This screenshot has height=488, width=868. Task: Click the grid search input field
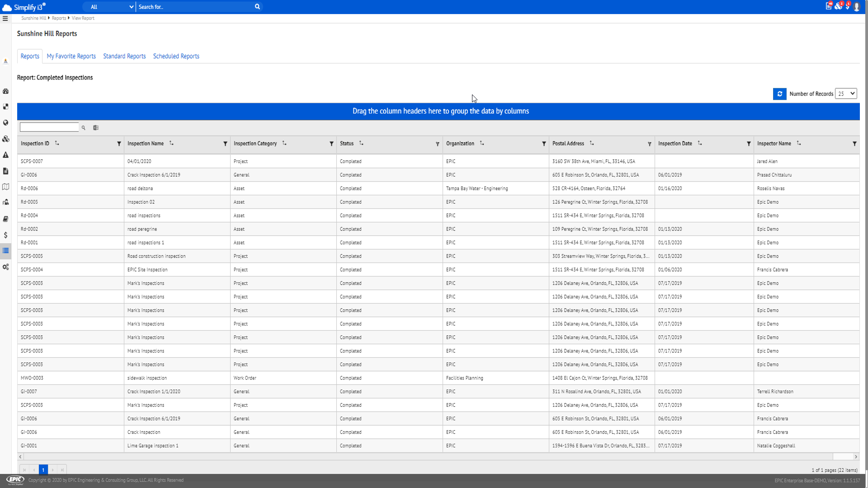[x=49, y=128]
